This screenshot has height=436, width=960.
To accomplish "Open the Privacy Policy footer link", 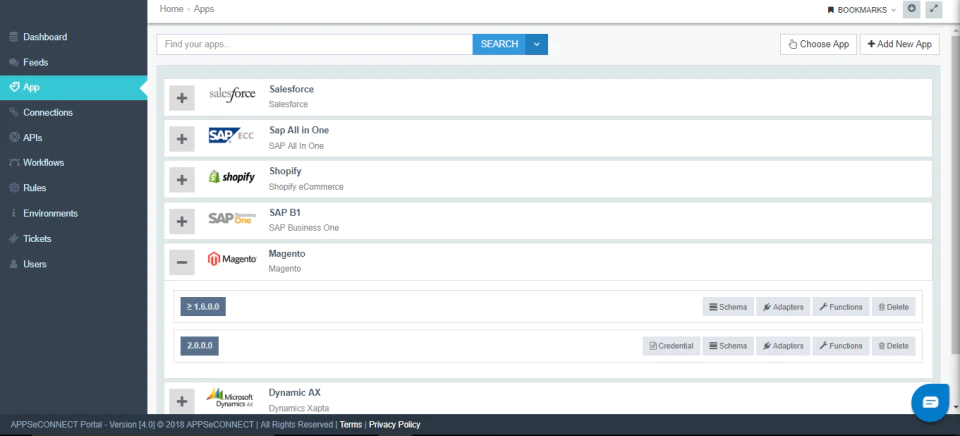I will tap(394, 424).
